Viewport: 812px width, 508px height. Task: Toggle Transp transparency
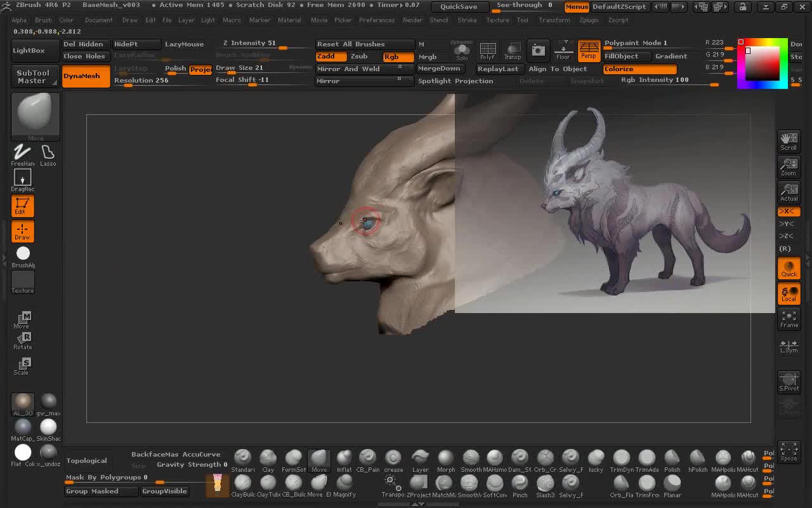click(513, 50)
